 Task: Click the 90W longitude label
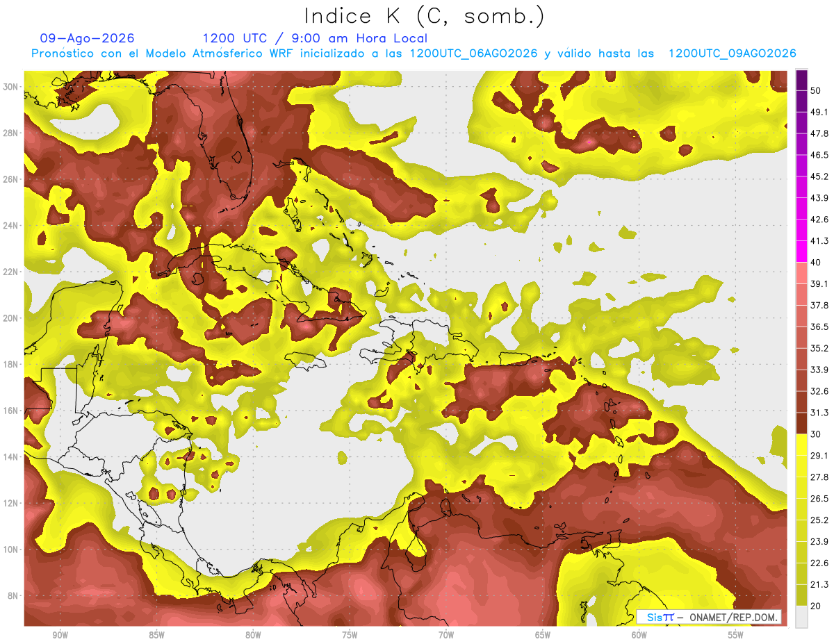pos(60,635)
